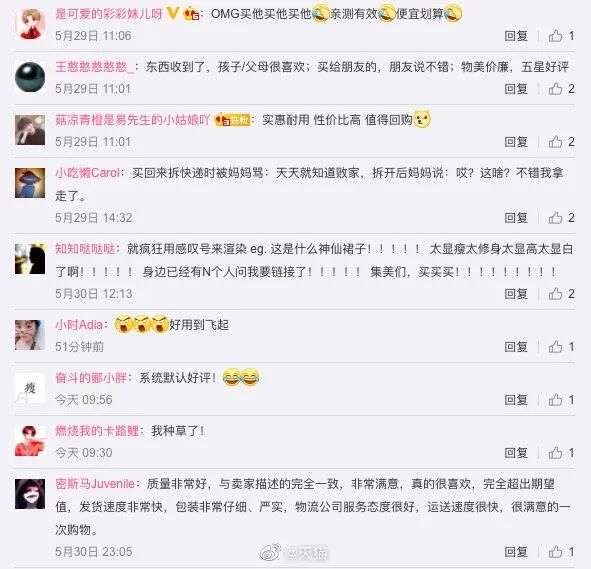The image size is (591, 569).
Task: Open 小吃懒Carol's profile via username
Action: point(87,173)
